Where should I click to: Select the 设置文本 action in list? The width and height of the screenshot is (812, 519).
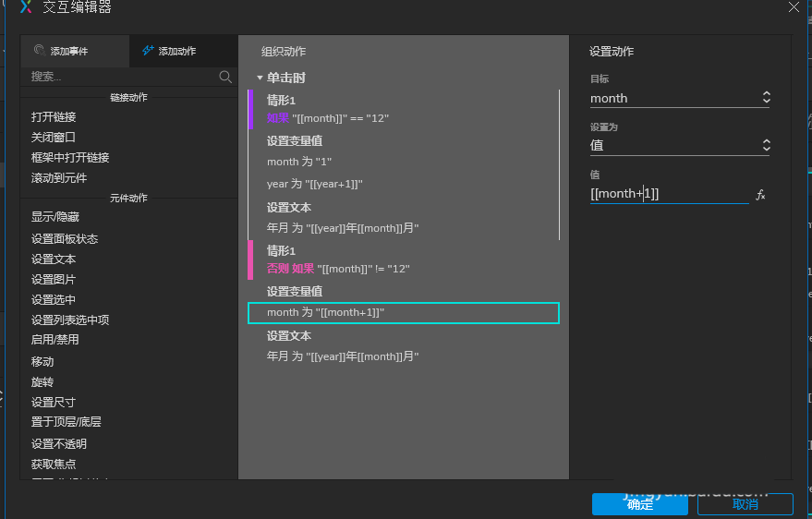tap(54, 259)
